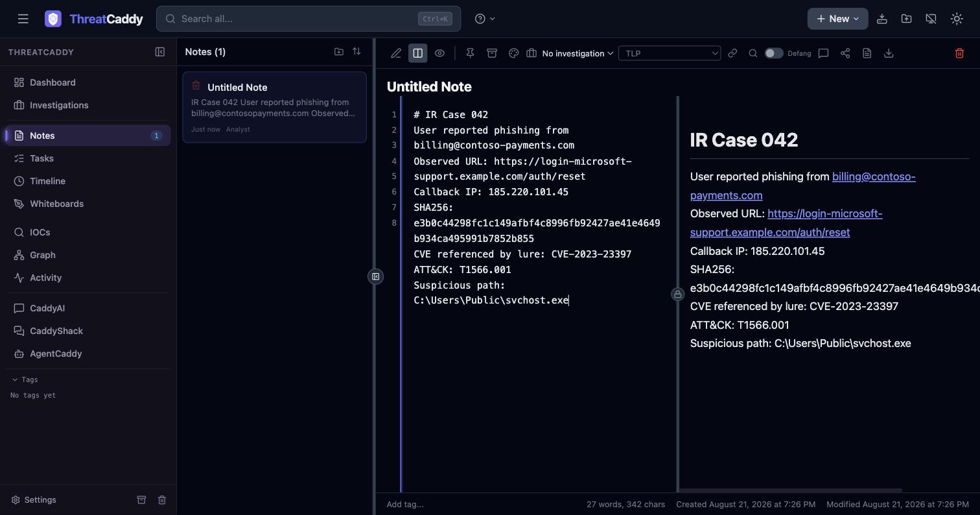Open CaddyShack in sidebar
980x515 pixels.
pos(88,331)
